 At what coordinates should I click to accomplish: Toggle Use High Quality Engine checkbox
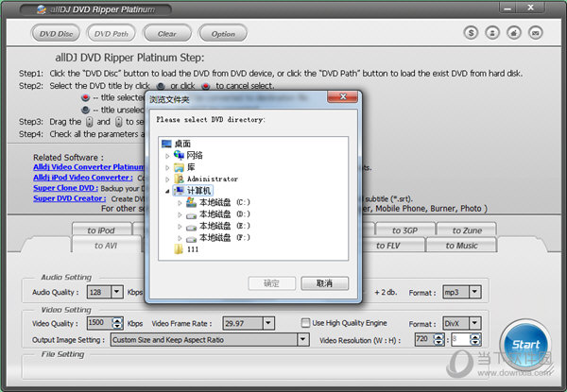(306, 323)
